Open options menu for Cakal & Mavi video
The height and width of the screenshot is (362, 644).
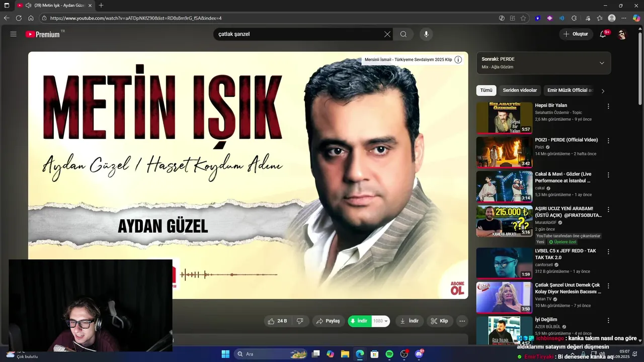click(x=608, y=175)
